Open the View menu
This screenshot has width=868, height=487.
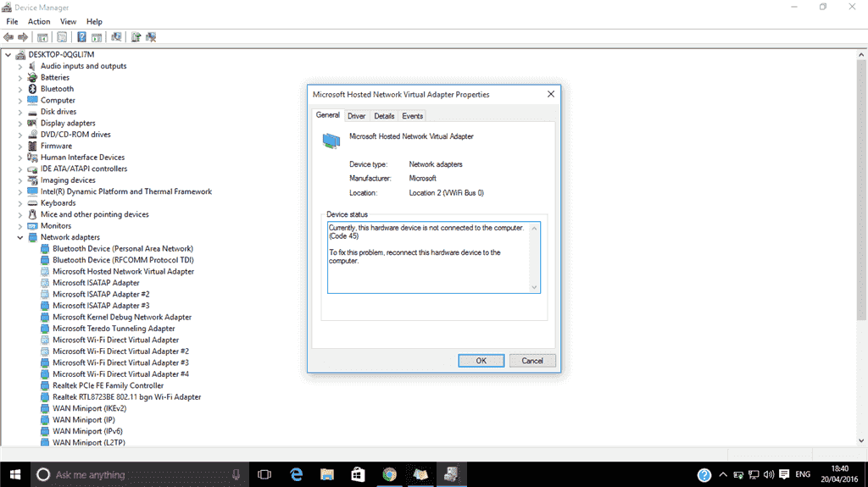click(x=68, y=21)
